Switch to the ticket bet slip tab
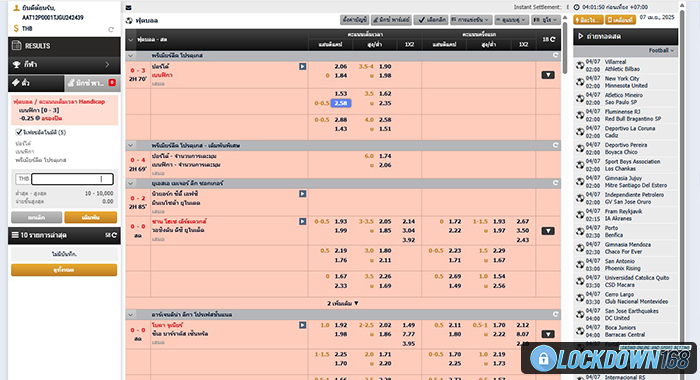The width and height of the screenshot is (700, 380). [36, 83]
